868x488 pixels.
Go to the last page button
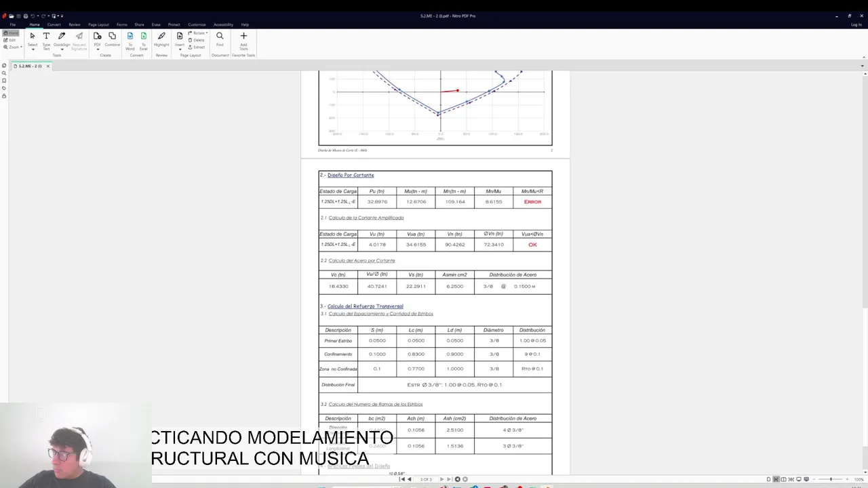tap(449, 479)
